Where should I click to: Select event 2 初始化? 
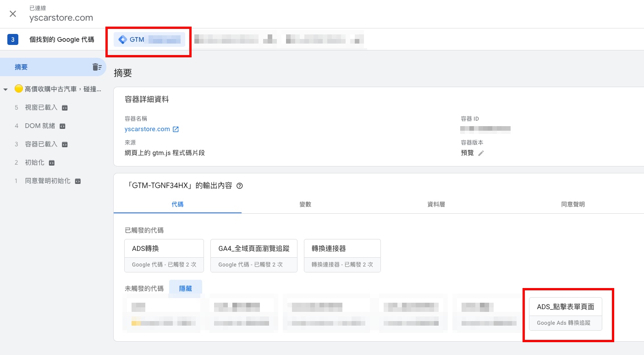pyautogui.click(x=35, y=162)
